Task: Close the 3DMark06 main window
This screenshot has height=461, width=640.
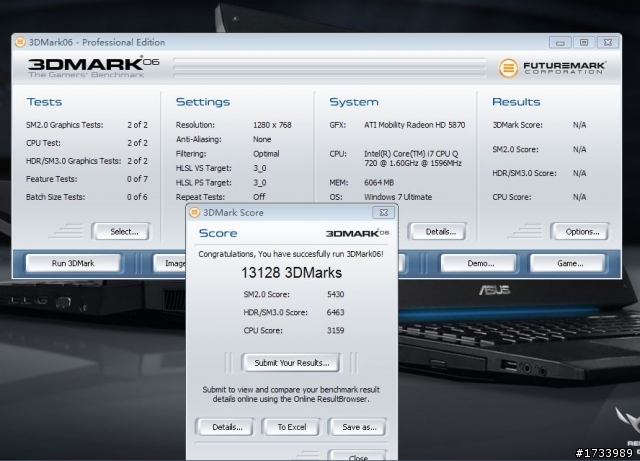Action: pos(608,42)
